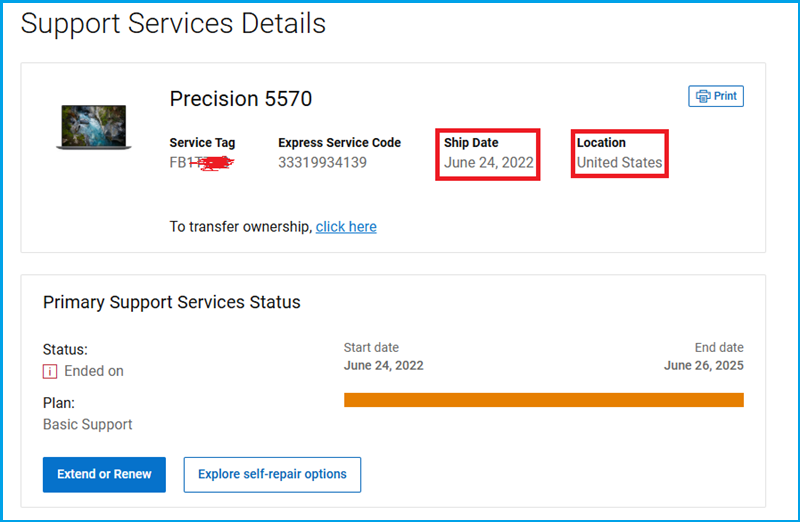Viewport: 800px width, 522px height.
Task: Open the click here ownership transfer link
Action: (x=346, y=227)
